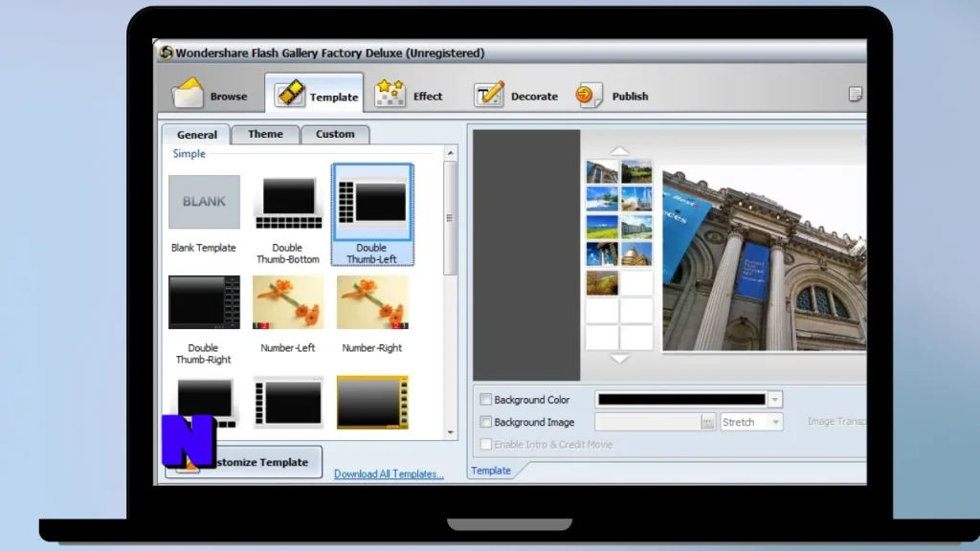Select the unlabeled template below Number-Left
This screenshot has width=980, height=551.
click(x=288, y=403)
